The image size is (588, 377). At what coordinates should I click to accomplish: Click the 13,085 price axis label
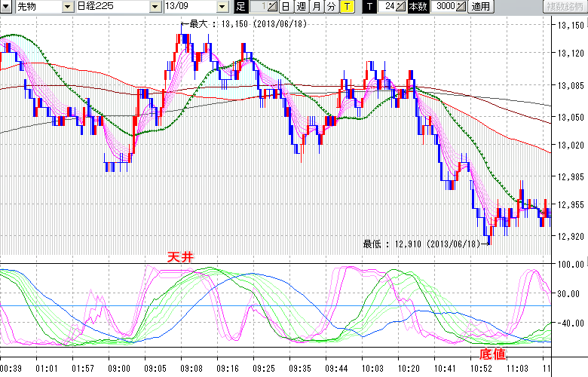coord(571,85)
